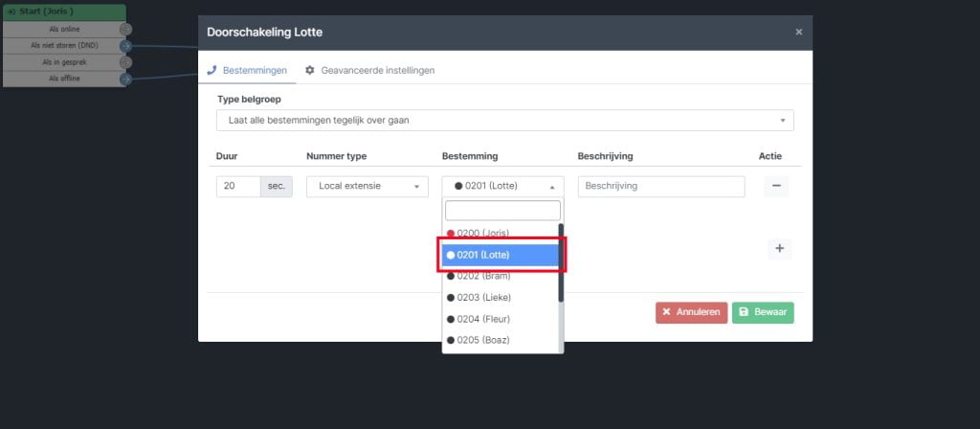The height and width of the screenshot is (429, 980).
Task: Select the Als niet storen (DND) row
Action: (64, 46)
